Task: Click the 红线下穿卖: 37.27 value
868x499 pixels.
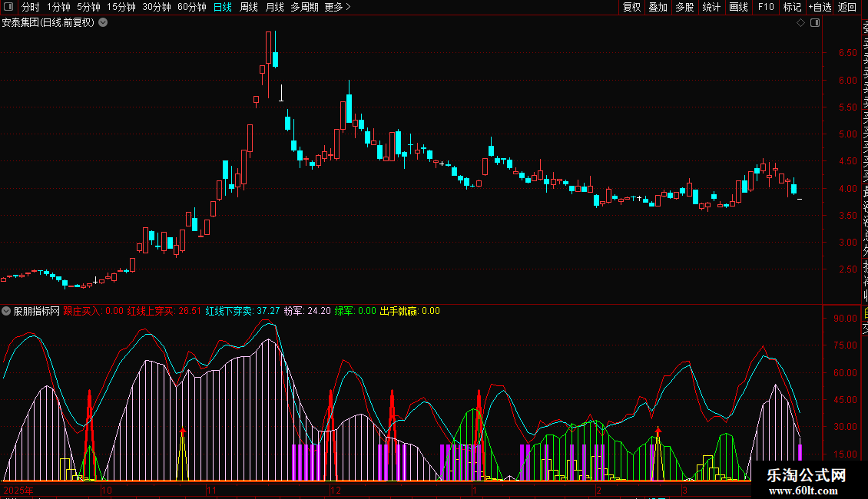Action: click(x=243, y=311)
